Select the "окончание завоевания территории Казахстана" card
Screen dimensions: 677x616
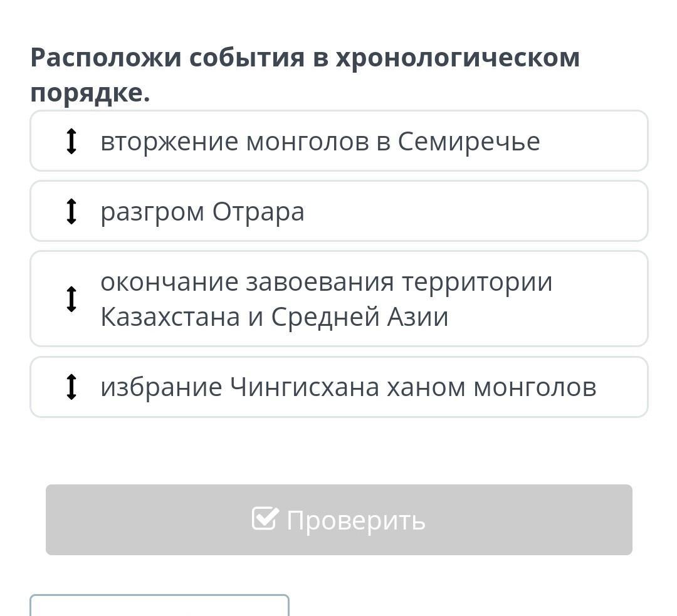[338, 299]
